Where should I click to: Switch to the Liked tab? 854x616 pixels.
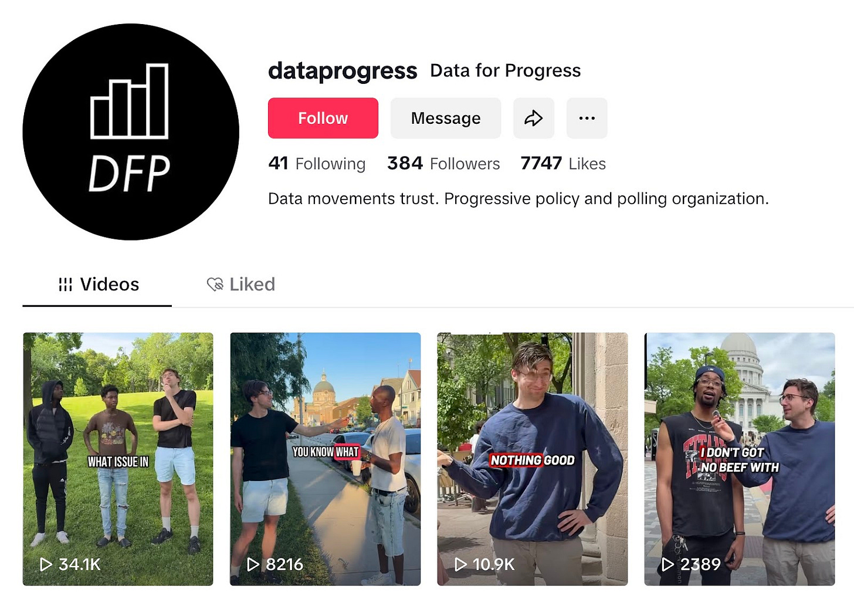pyautogui.click(x=241, y=285)
